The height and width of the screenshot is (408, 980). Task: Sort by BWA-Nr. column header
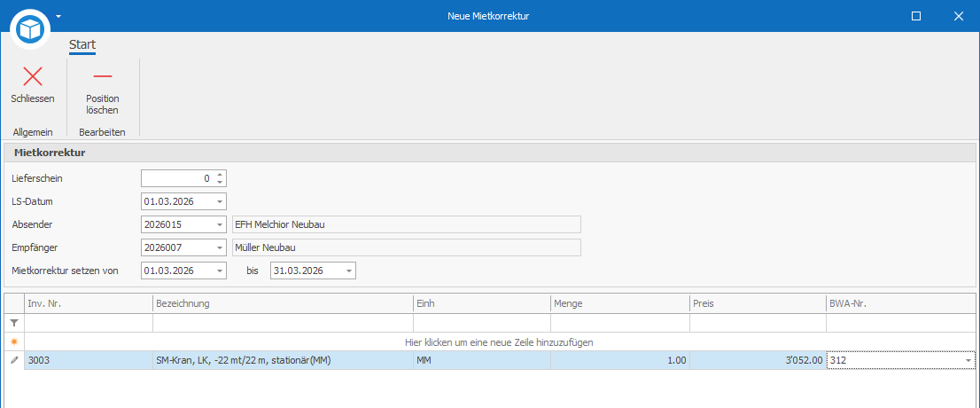900,303
